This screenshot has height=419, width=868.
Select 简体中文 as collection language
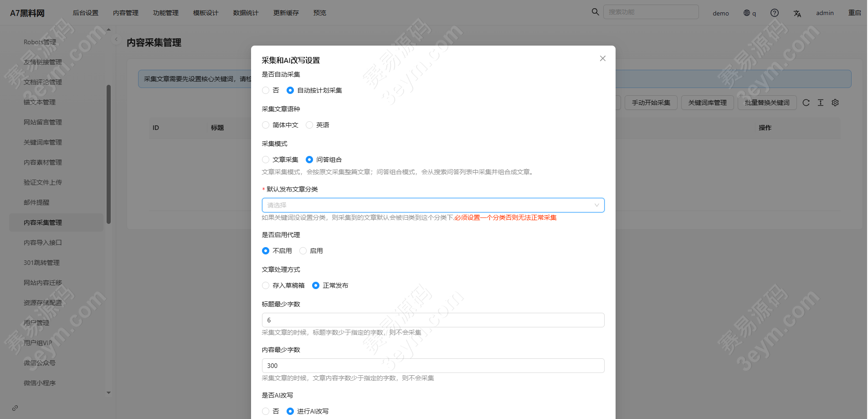(x=266, y=125)
